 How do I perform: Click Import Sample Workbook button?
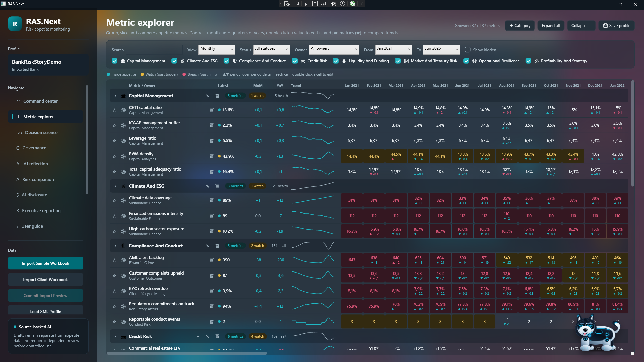(46, 263)
